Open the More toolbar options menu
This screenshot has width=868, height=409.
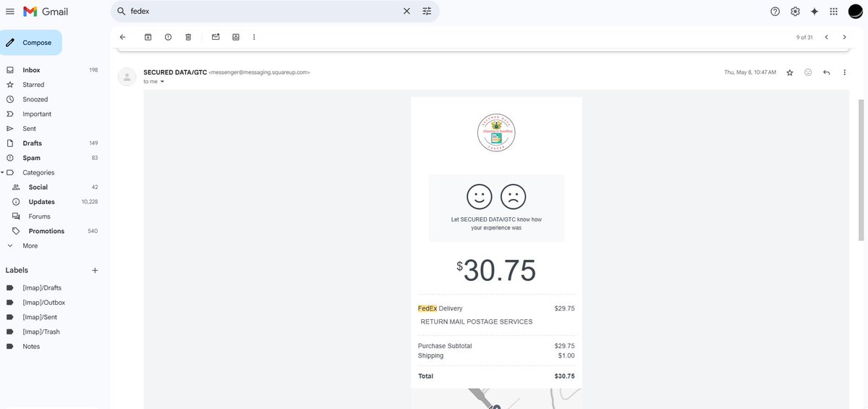[254, 37]
